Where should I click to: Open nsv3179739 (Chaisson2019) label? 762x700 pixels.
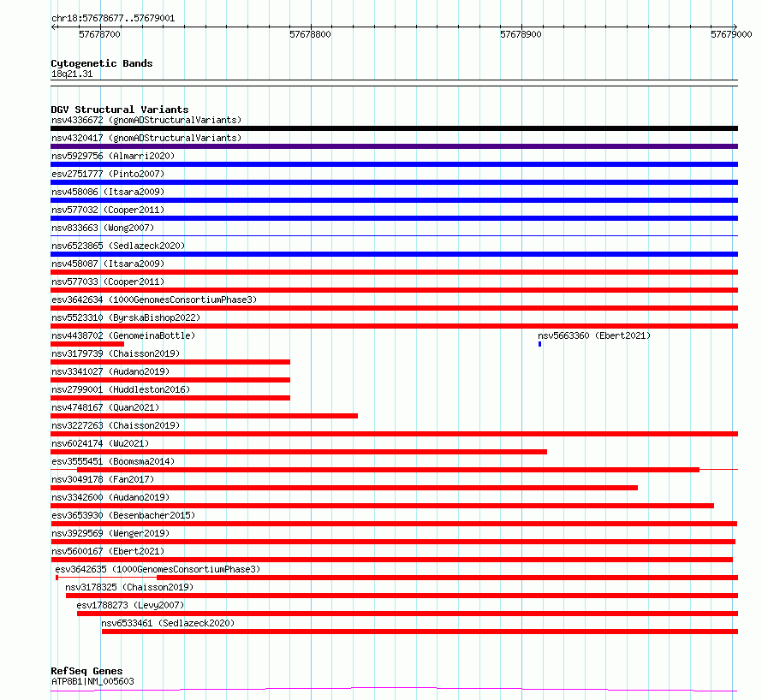tap(116, 353)
